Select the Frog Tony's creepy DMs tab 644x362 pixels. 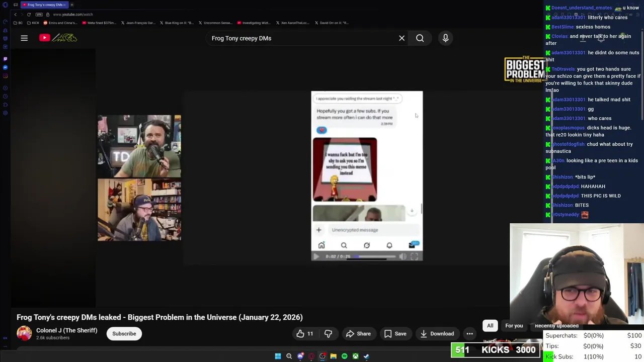pyautogui.click(x=44, y=5)
